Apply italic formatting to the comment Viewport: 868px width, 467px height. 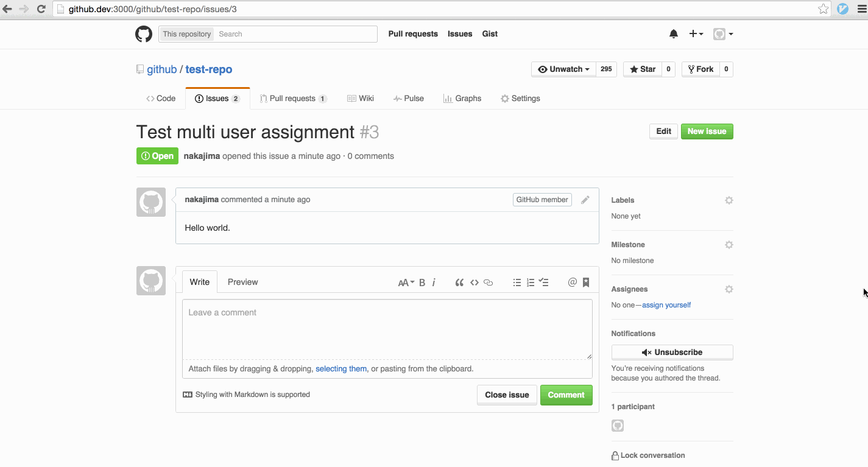[434, 282]
